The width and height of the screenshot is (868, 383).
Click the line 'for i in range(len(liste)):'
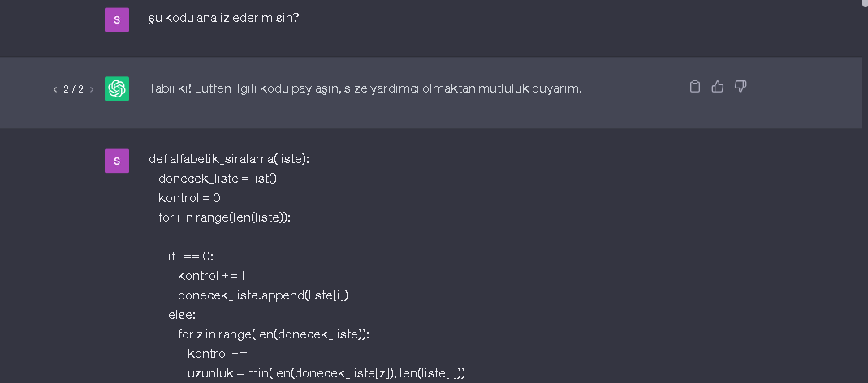pyautogui.click(x=224, y=217)
